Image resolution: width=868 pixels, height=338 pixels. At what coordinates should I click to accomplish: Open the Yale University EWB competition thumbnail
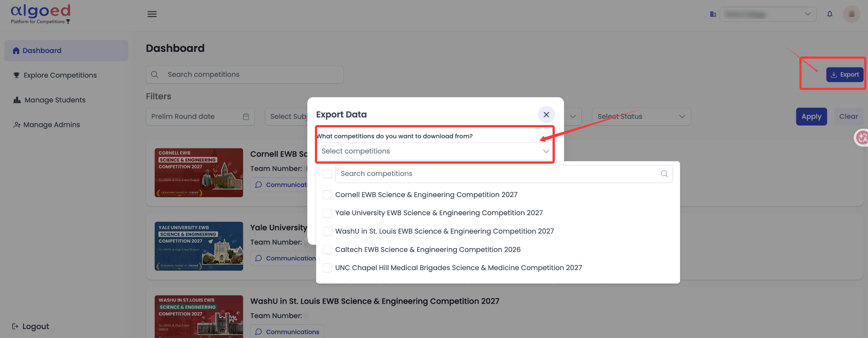[199, 246]
